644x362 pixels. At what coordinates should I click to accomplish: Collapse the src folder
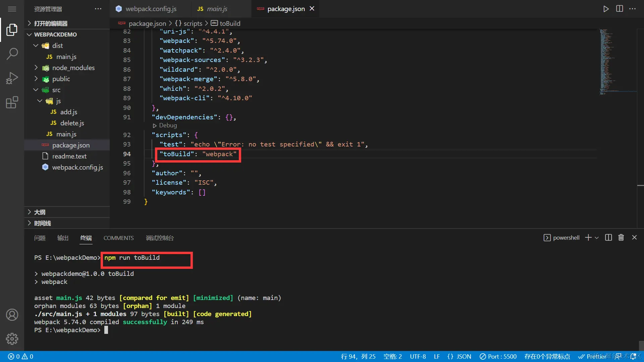[56, 90]
